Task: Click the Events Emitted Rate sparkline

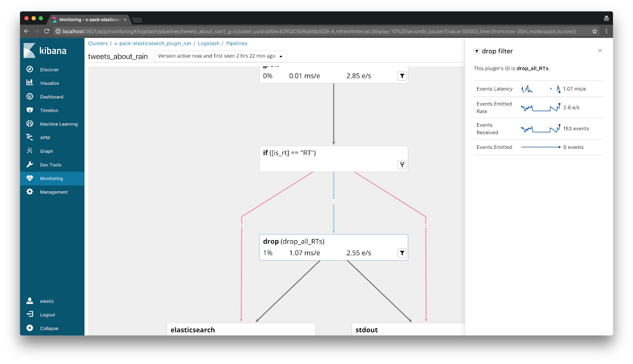Action: point(540,108)
